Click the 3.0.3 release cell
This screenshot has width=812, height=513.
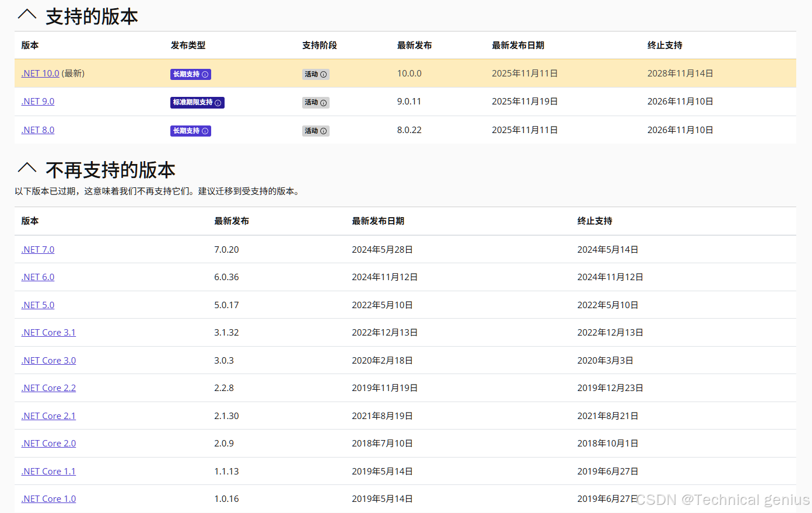click(224, 361)
